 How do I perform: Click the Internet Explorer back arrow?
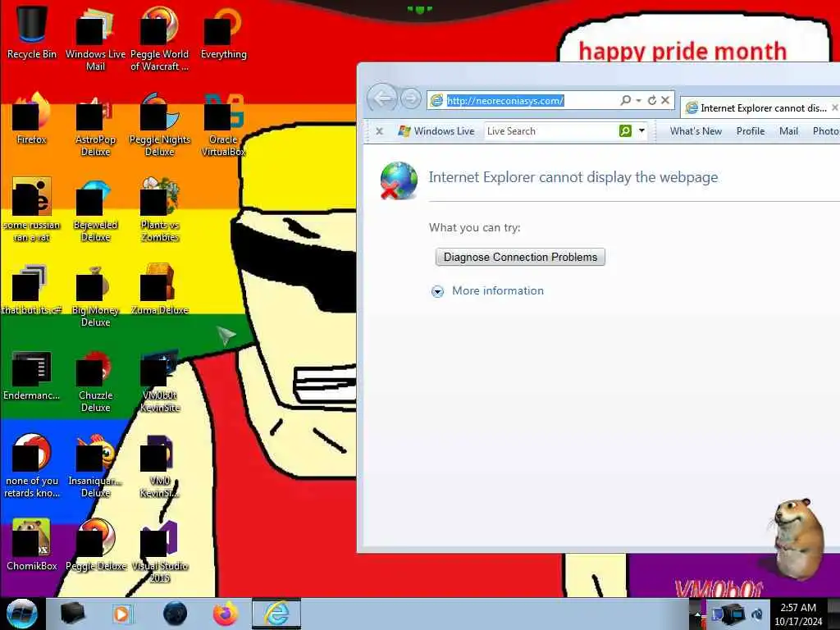point(382,98)
